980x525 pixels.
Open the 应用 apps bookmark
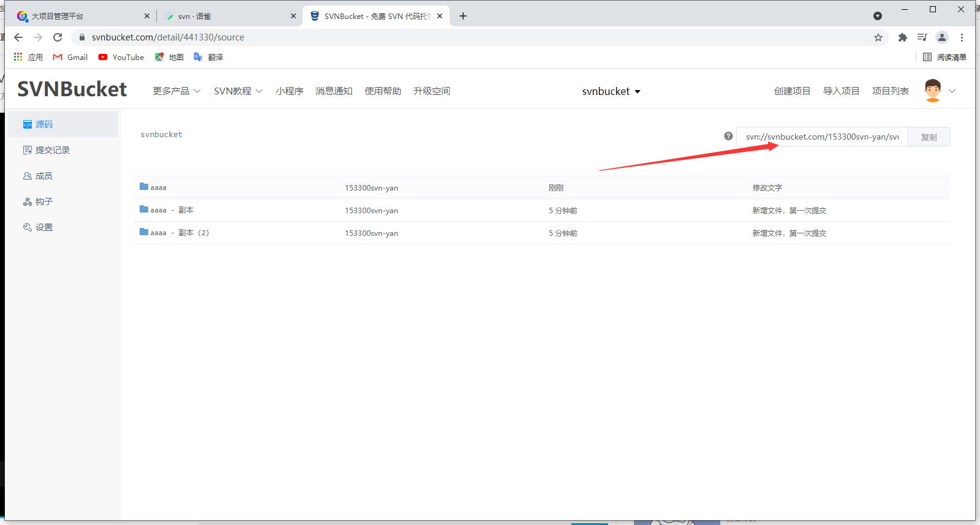(x=28, y=57)
